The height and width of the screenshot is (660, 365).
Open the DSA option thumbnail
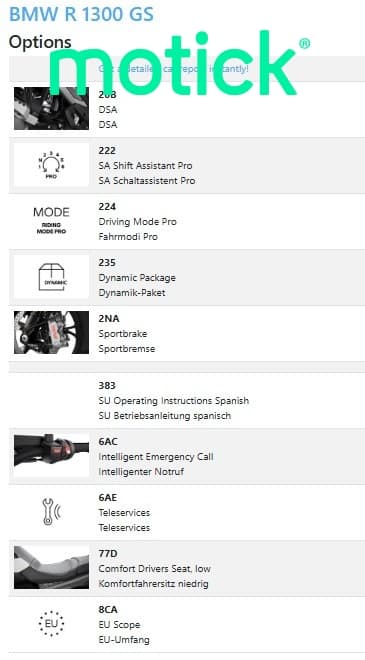(51, 109)
